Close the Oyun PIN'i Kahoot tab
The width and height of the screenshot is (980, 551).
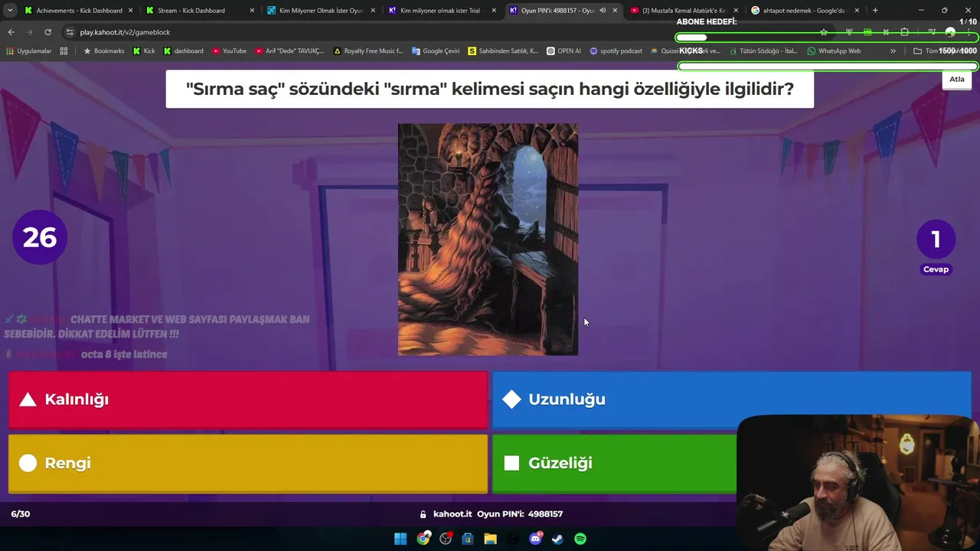click(x=615, y=11)
